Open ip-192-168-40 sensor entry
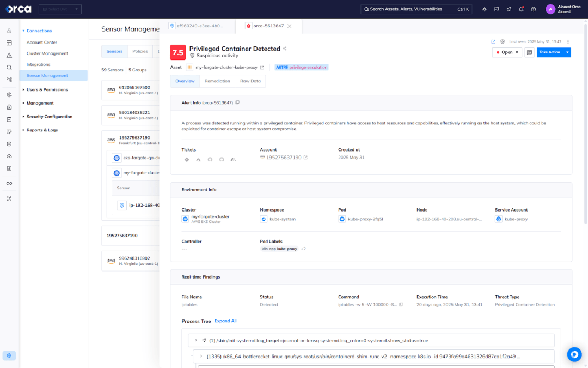The height and width of the screenshot is (368, 588). (138, 206)
